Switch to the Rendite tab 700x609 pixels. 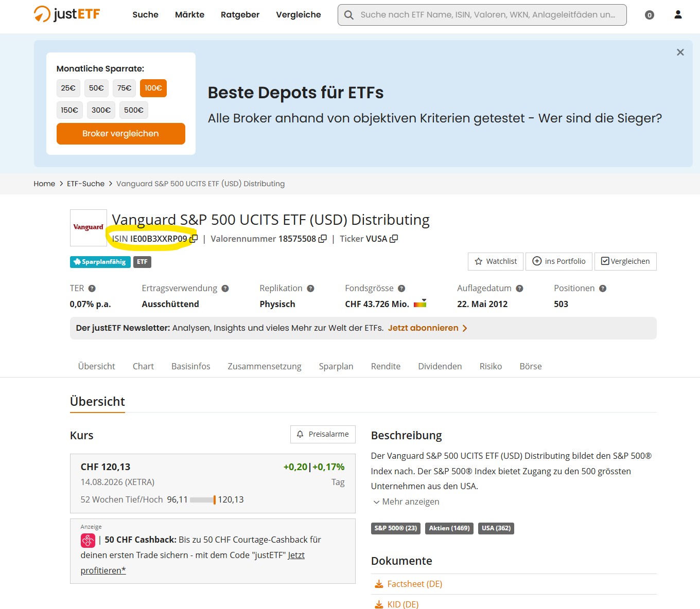(x=386, y=366)
